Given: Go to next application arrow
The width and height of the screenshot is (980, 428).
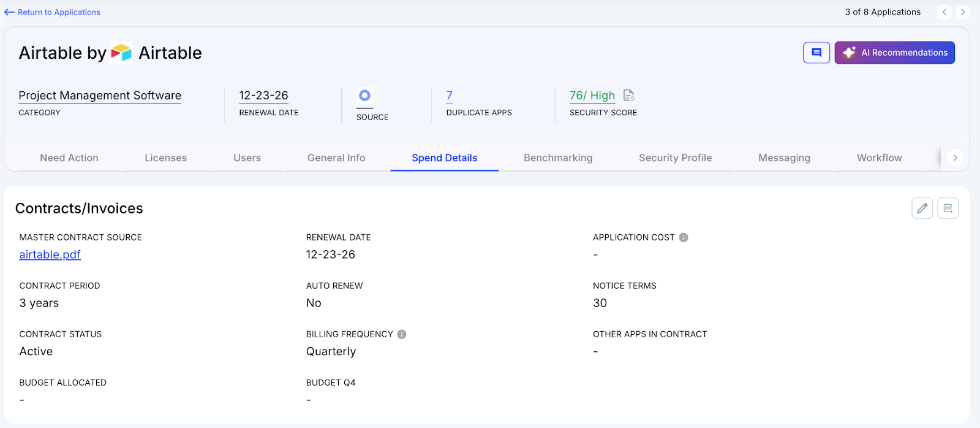Looking at the screenshot, I should (x=963, y=12).
